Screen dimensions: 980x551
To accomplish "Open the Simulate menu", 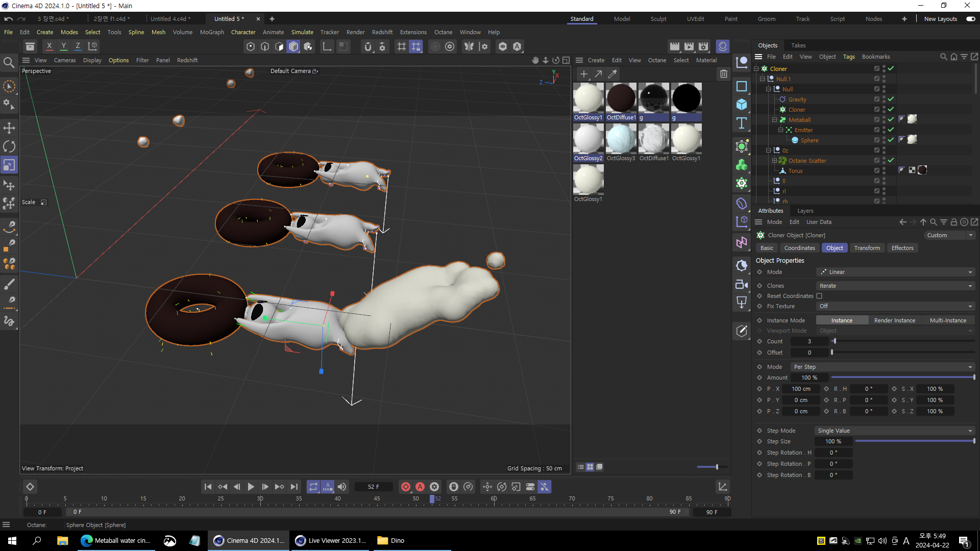I will 302,32.
